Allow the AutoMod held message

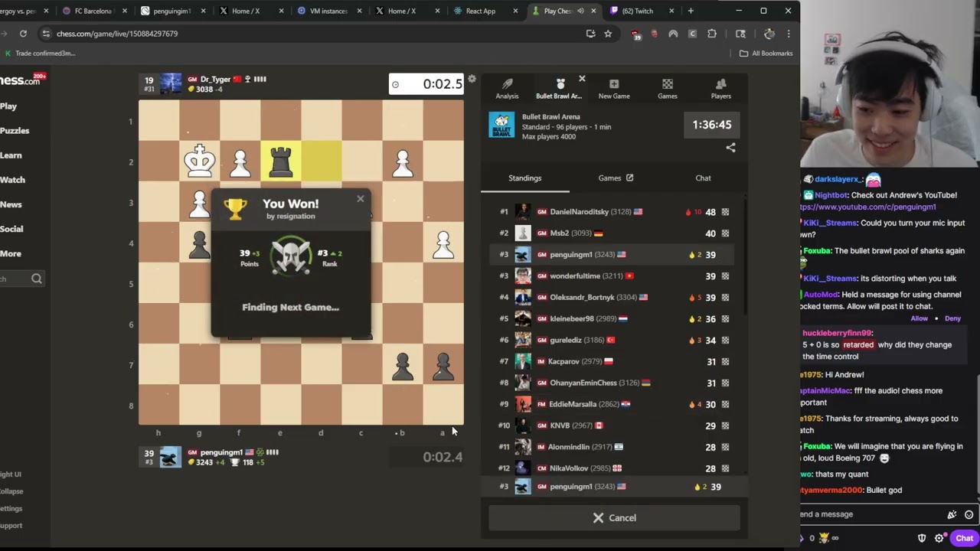coord(919,318)
